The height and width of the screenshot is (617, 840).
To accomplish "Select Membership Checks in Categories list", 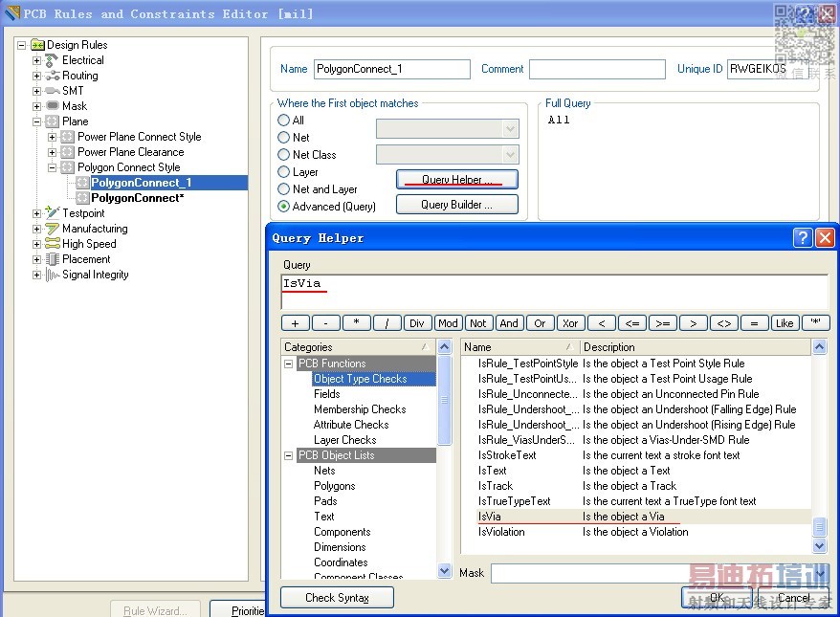I will click(x=360, y=409).
